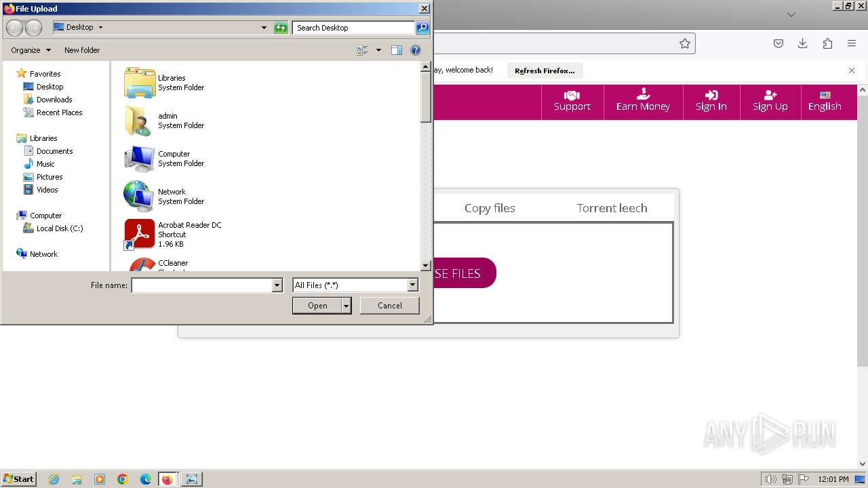
Task: Open the All Files type filter dropdown
Action: (412, 285)
